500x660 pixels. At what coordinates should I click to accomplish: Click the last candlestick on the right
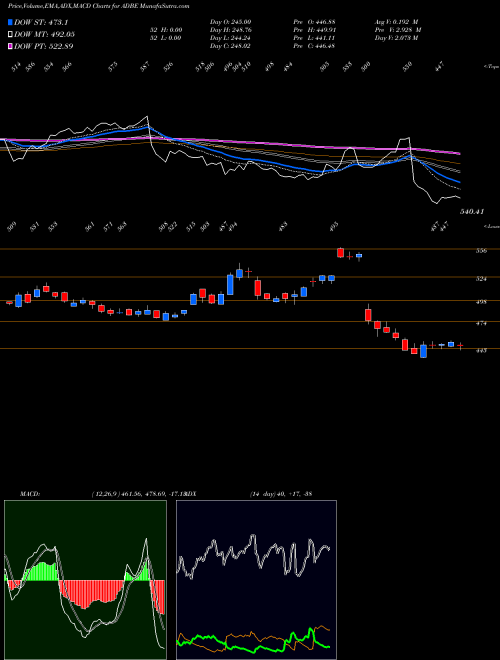pos(460,346)
